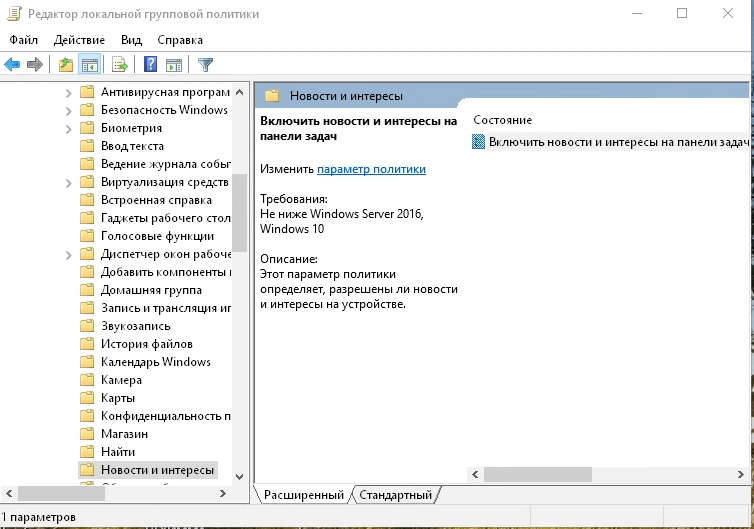
Task: Open the Вид menu
Action: pos(131,40)
